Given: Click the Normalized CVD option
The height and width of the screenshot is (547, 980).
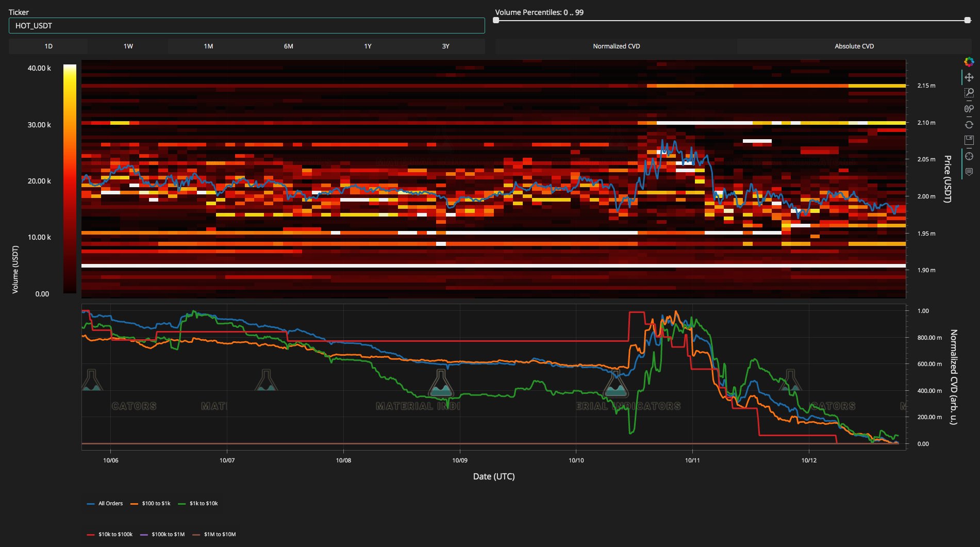Looking at the screenshot, I should pos(616,46).
